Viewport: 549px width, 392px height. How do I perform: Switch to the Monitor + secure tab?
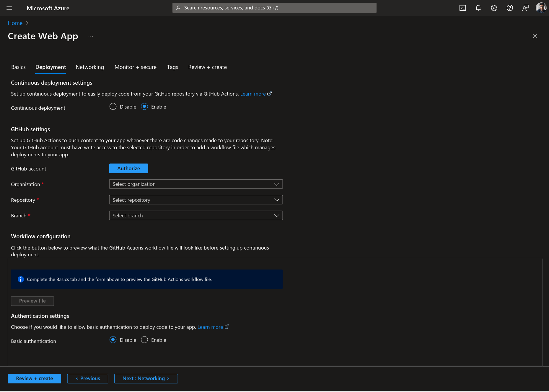click(136, 67)
